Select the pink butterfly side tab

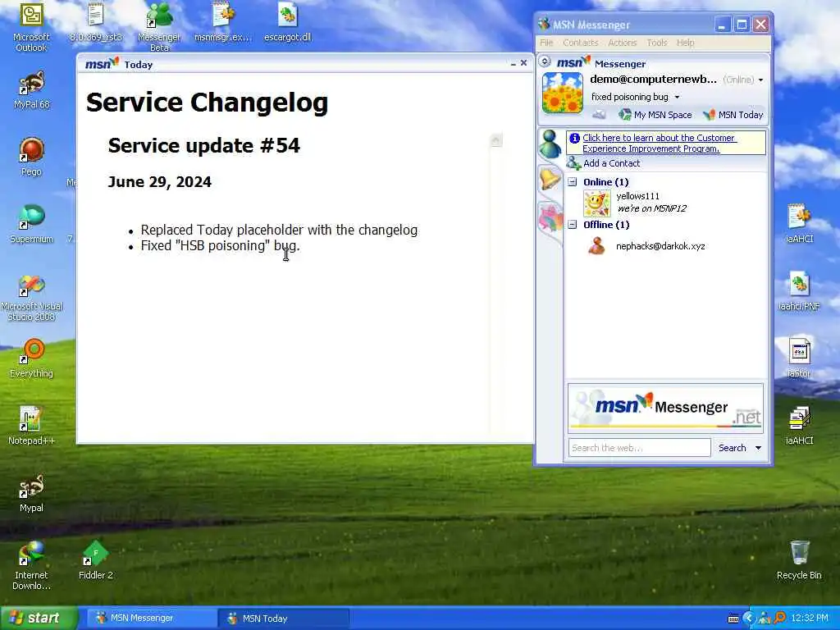[x=550, y=217]
